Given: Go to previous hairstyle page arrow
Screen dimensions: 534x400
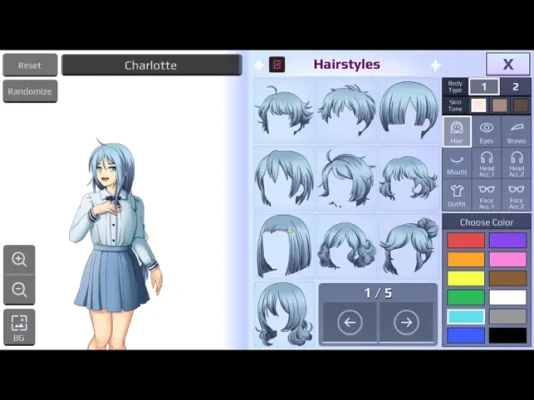Looking at the screenshot, I should point(350,322).
